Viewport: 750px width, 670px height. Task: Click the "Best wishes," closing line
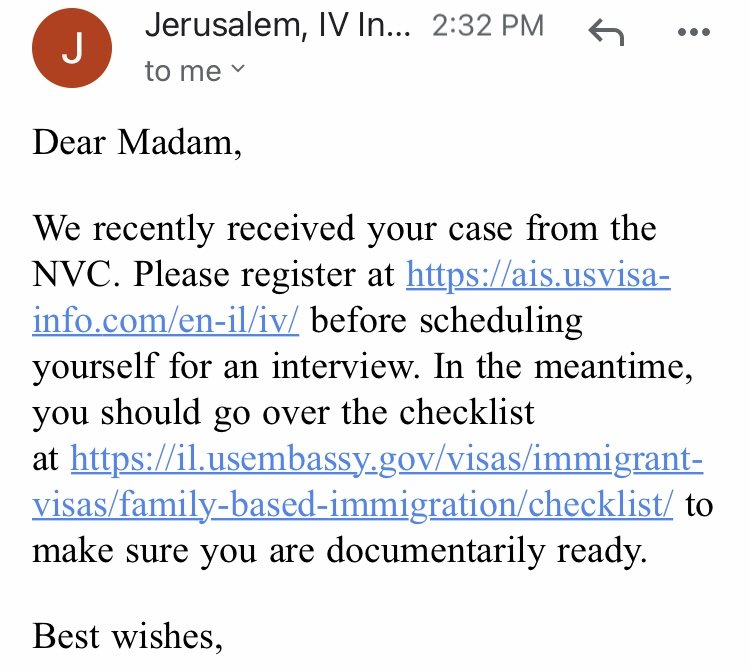tap(128, 636)
